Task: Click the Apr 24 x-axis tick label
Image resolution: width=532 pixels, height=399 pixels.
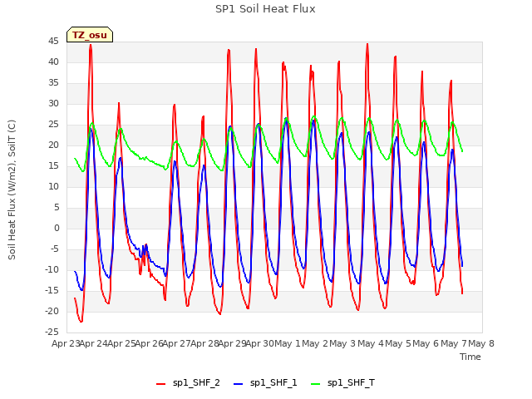Action: pyautogui.click(x=94, y=343)
